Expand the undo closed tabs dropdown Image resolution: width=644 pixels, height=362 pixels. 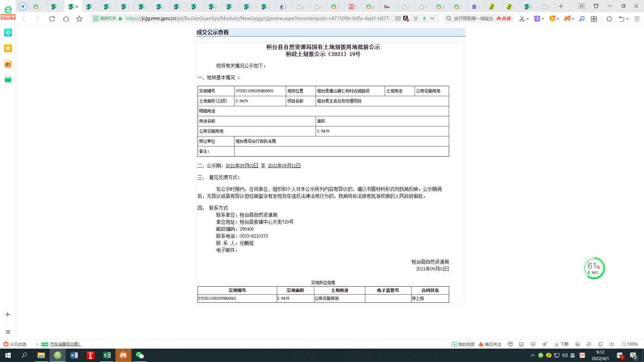(627, 19)
